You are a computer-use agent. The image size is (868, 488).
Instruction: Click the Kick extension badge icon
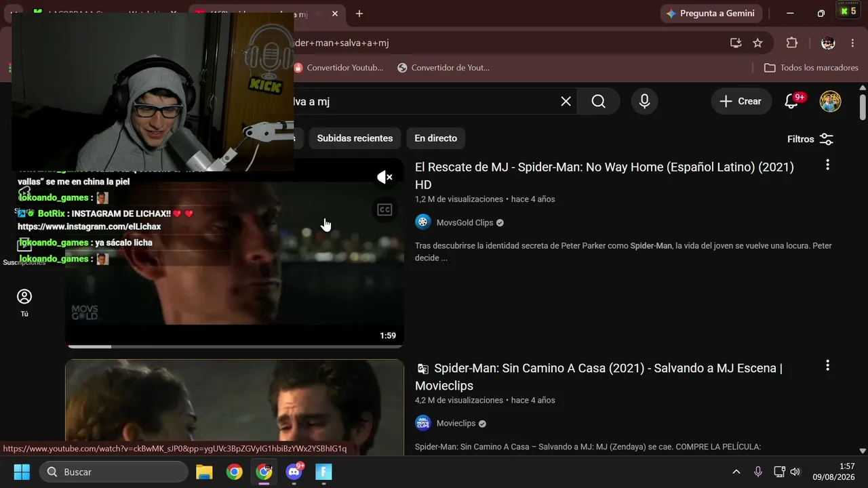tap(848, 11)
